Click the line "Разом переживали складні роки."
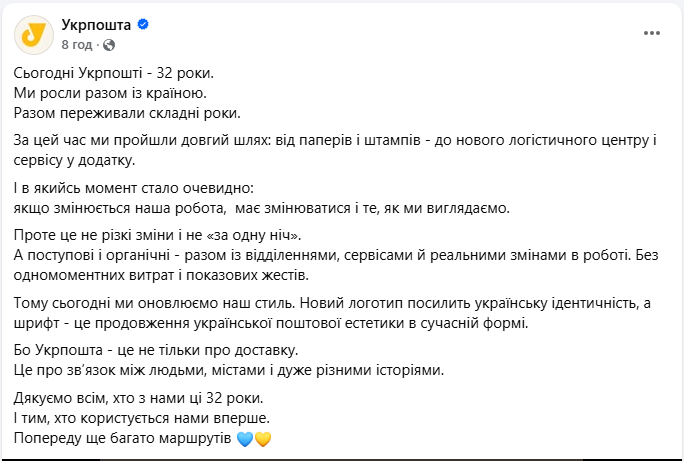This screenshot has width=684, height=461. pyautogui.click(x=128, y=112)
